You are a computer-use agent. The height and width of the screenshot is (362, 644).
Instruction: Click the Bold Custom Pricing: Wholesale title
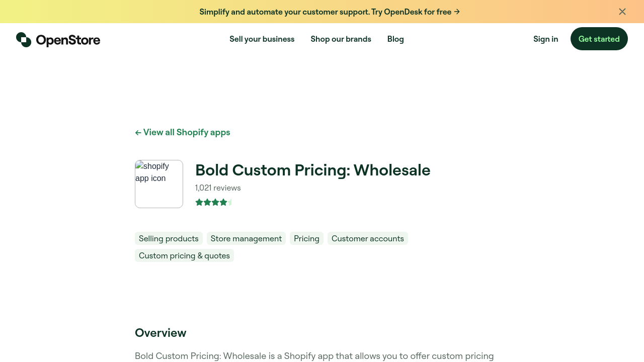pos(312,170)
